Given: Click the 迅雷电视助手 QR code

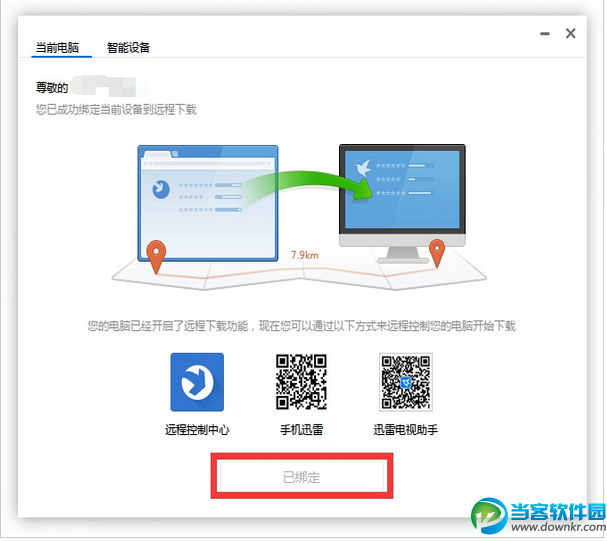Looking at the screenshot, I should click(405, 382).
